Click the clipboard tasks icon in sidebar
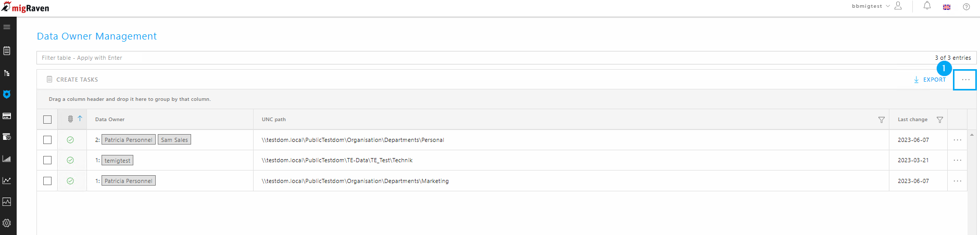This screenshot has height=235, width=980. pyautogui.click(x=7, y=51)
